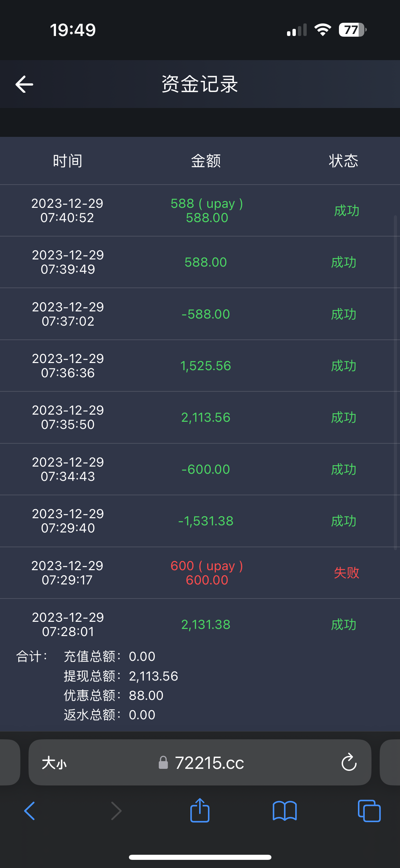The height and width of the screenshot is (868, 400).
Task: Tap the lock icon beside 72215.cc
Action: pyautogui.click(x=163, y=763)
